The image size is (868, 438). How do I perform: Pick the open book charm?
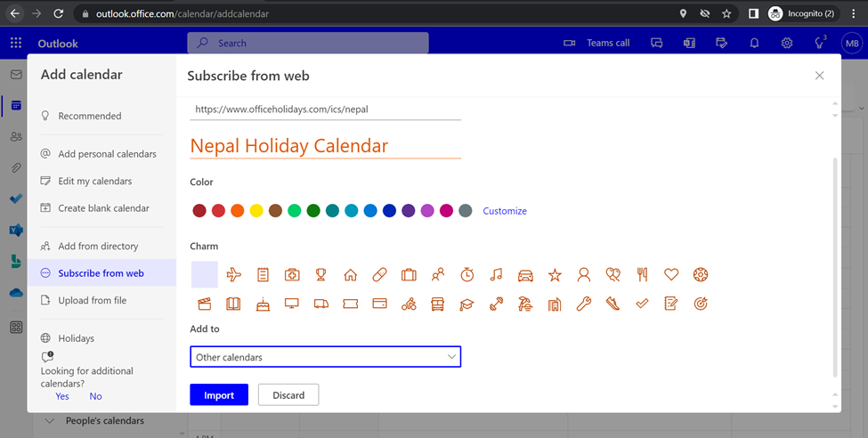click(x=233, y=304)
